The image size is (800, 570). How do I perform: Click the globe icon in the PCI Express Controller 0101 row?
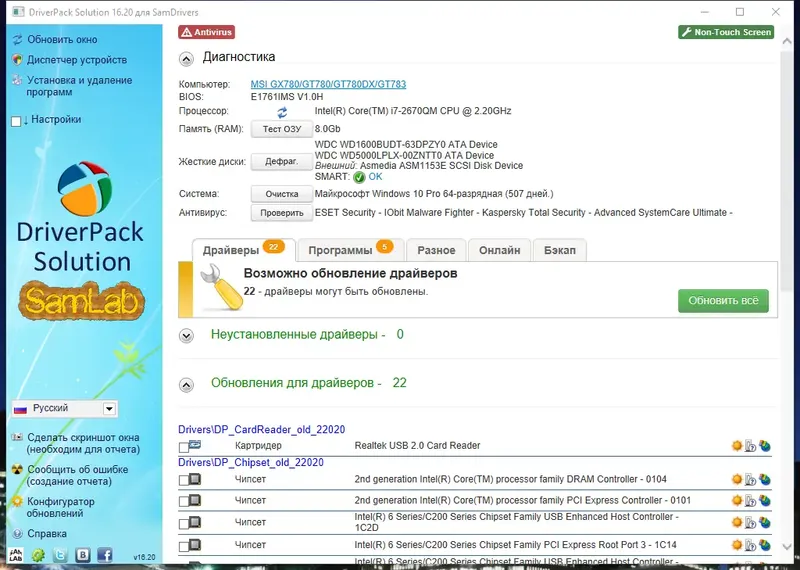764,501
